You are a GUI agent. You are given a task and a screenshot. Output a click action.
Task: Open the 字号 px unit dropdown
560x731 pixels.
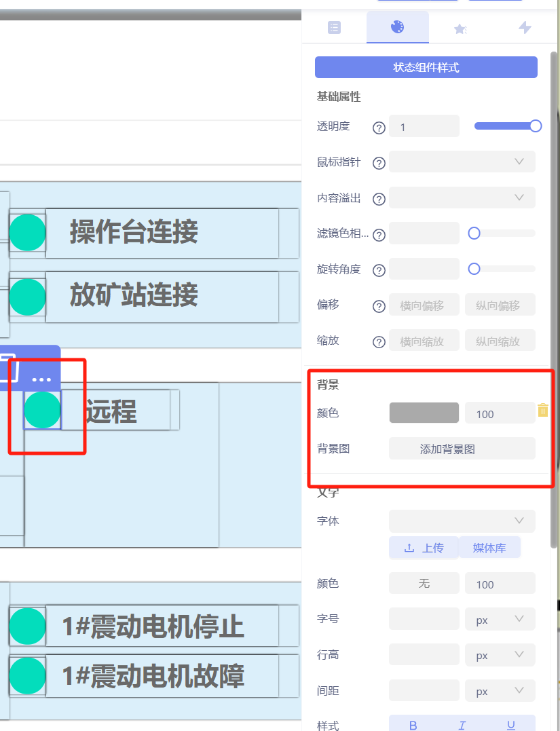(500, 619)
